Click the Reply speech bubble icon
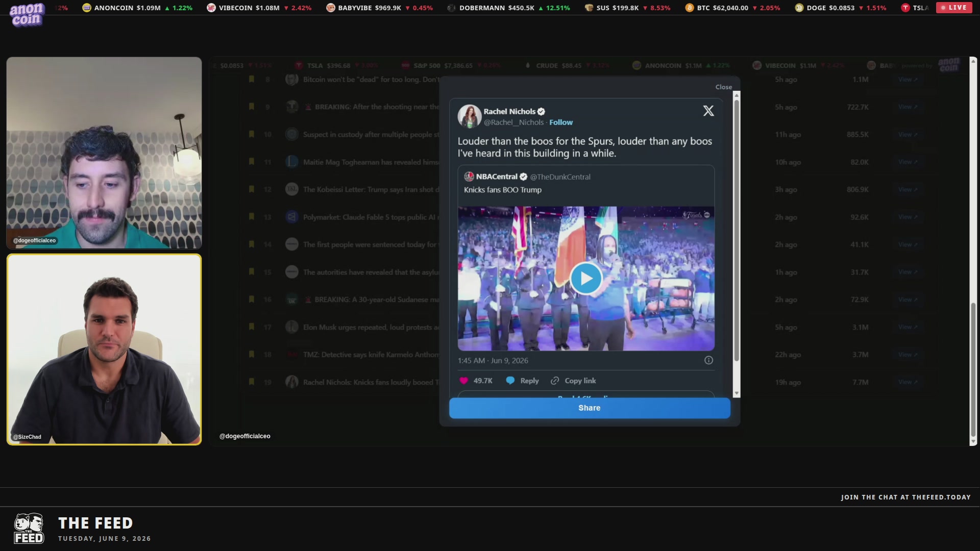Image resolution: width=980 pixels, height=551 pixels. pyautogui.click(x=510, y=381)
